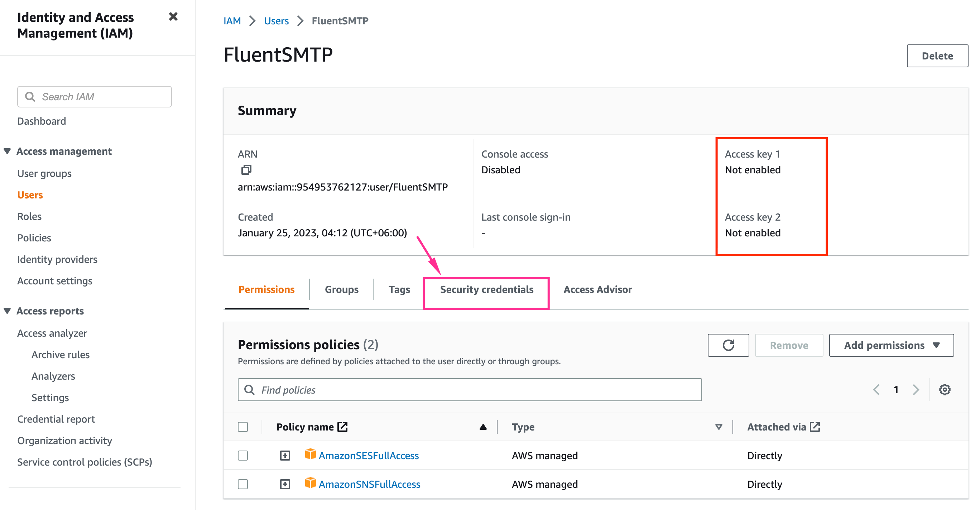980x510 pixels.
Task: Refresh the permissions policies list
Action: [728, 345]
